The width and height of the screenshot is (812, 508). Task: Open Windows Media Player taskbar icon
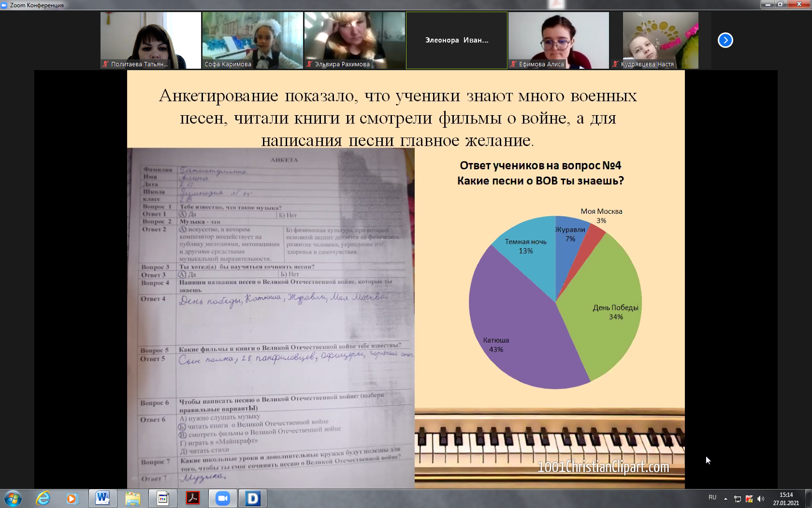tap(72, 498)
